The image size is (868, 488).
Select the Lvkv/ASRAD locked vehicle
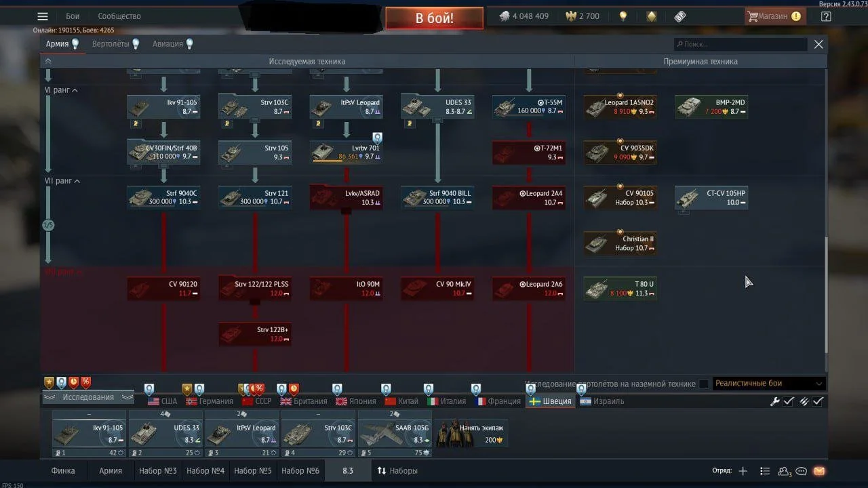[x=347, y=197]
